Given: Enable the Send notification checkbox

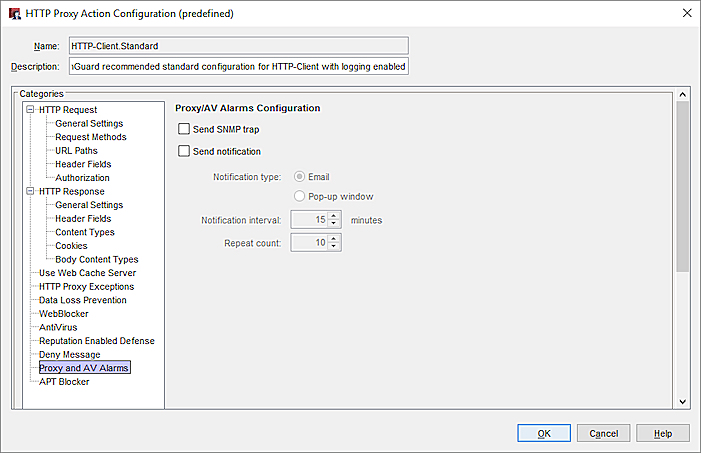Looking at the screenshot, I should 184,151.
